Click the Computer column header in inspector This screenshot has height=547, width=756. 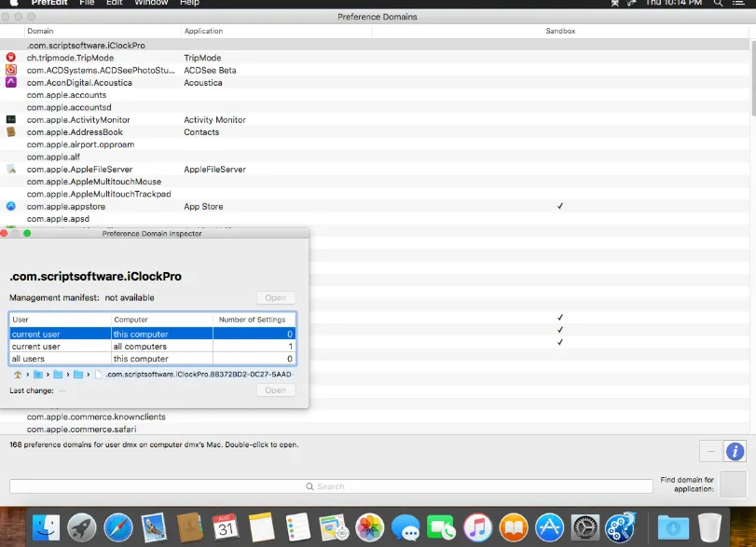(x=162, y=320)
